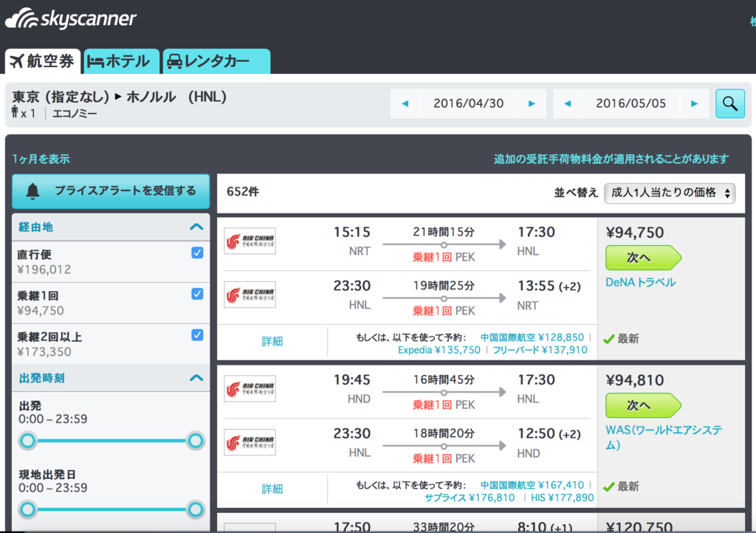Book via 中国国際航空 ¥128,850
Image resolution: width=756 pixels, height=533 pixels.
pos(532,337)
